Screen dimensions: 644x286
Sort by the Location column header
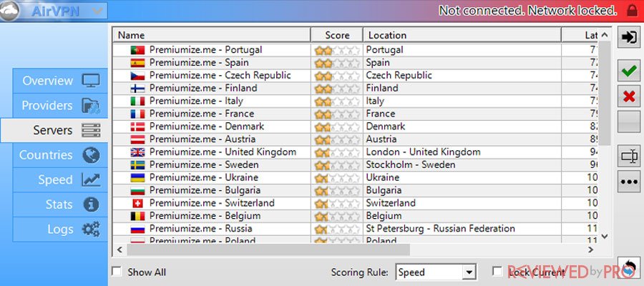462,35
